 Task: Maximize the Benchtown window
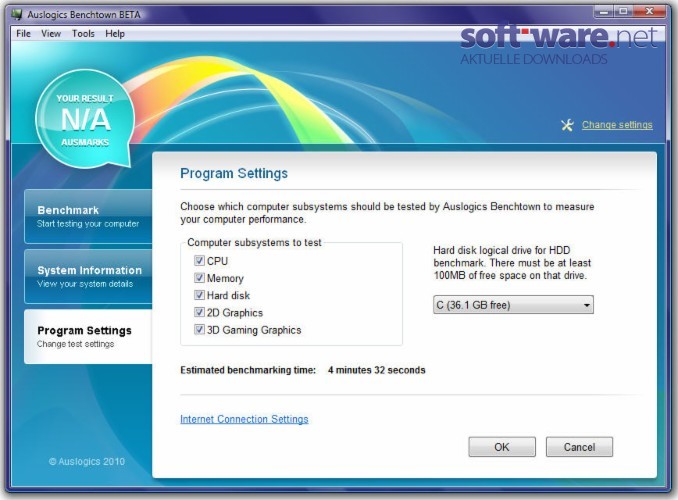[623, 12]
